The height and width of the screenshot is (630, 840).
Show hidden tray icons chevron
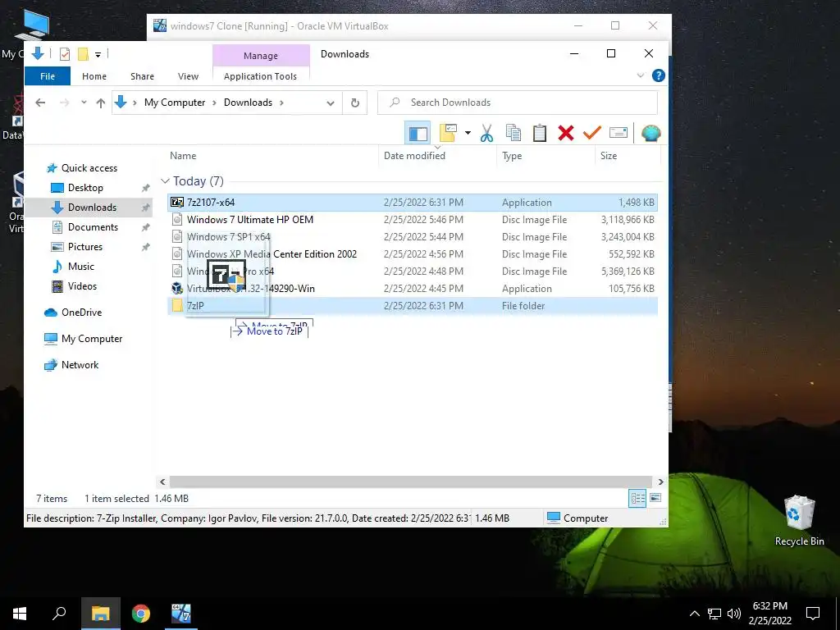click(694, 614)
